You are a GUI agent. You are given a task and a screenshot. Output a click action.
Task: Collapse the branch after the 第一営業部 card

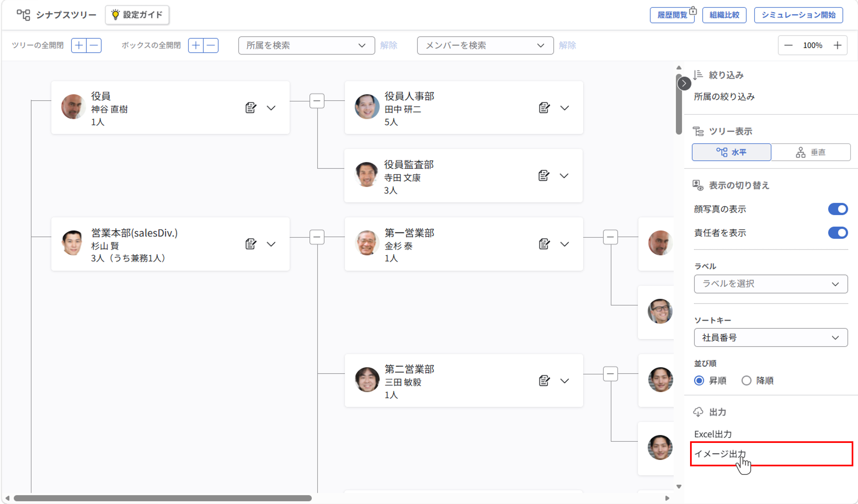610,237
